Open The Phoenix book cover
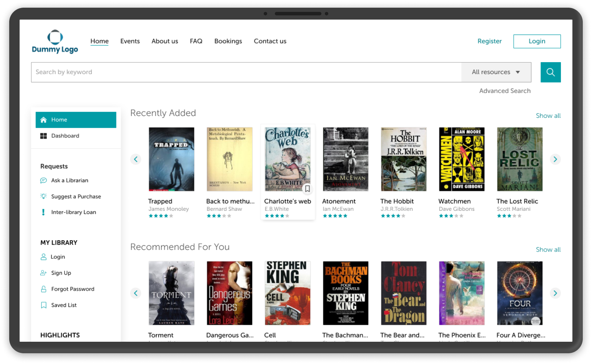 coord(462,293)
